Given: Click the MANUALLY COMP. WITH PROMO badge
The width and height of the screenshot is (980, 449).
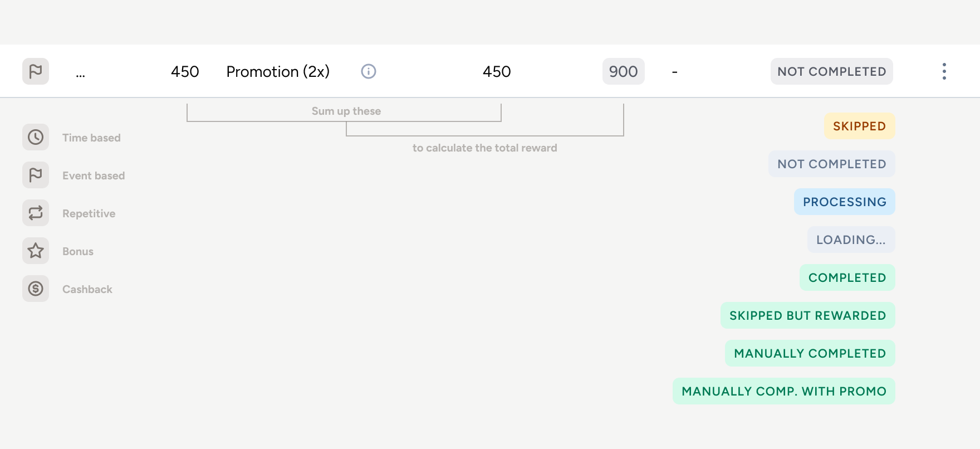Looking at the screenshot, I should (784, 391).
